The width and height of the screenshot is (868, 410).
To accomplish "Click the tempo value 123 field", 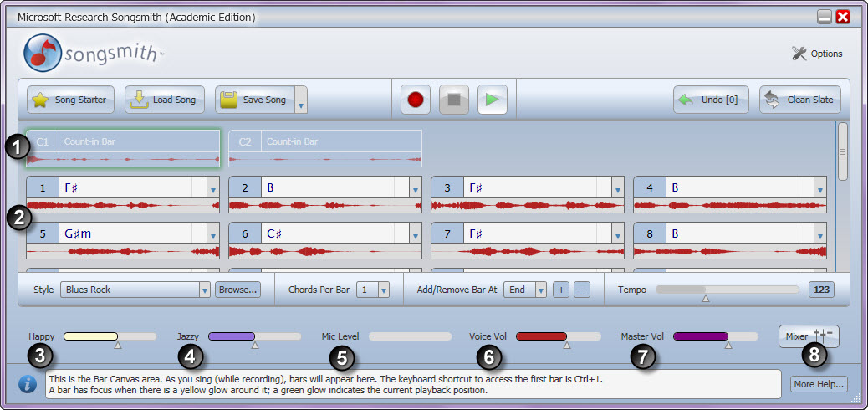I will click(x=821, y=290).
